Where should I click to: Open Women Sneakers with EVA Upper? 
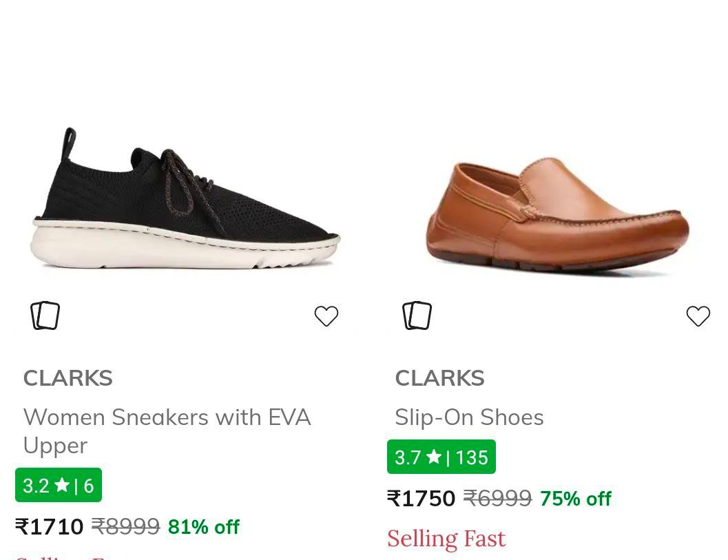pos(167,431)
